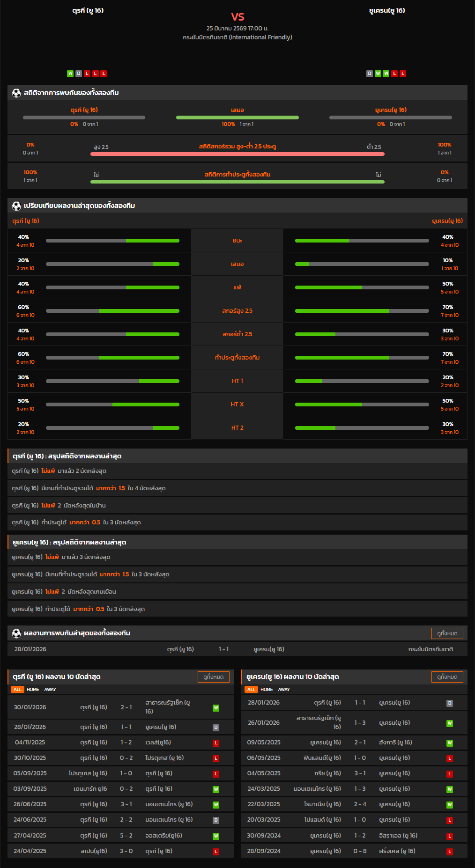Click the W result badge on the 09/05/2025 row
Screen dimensions: 475x868
[x=450, y=743]
